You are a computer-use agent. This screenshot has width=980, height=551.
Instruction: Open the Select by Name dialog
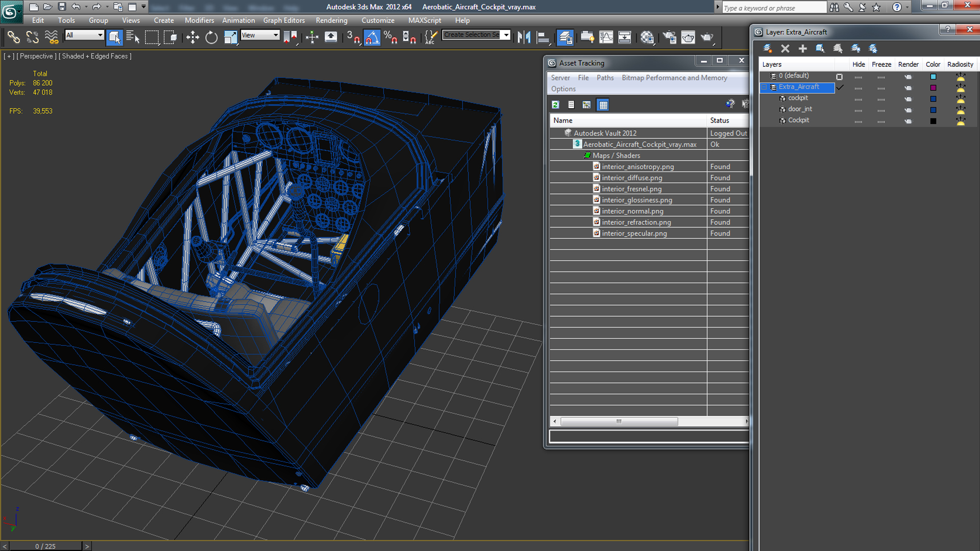133,37
